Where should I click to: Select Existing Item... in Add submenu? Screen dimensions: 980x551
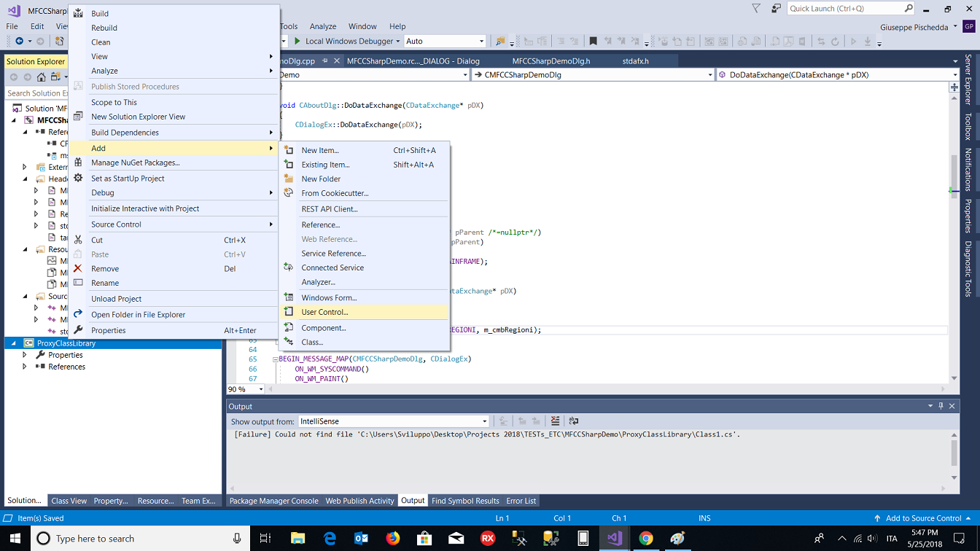click(365, 165)
